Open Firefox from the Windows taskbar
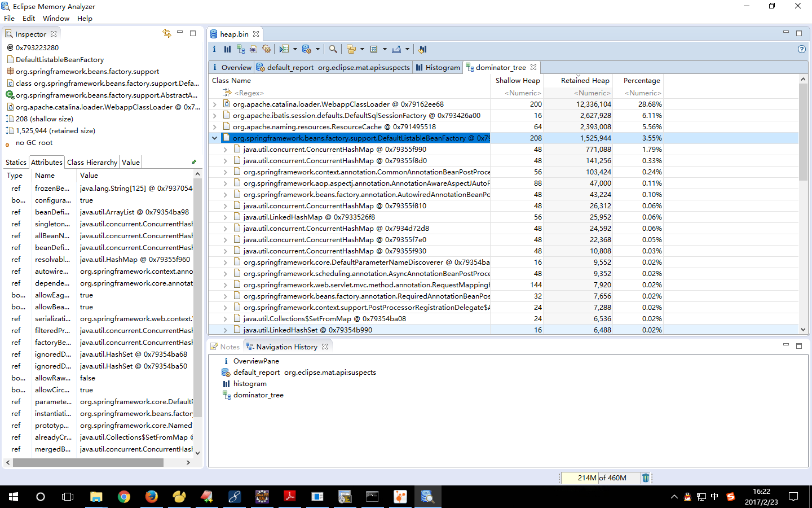Screen dimensions: 812x508 point(151,497)
